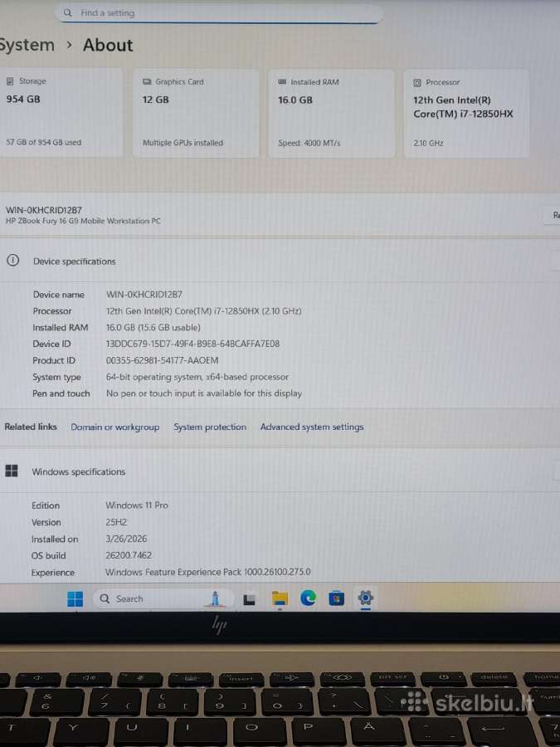Open the Storage 954 GB card
This screenshot has width=560, height=747.
point(61,112)
